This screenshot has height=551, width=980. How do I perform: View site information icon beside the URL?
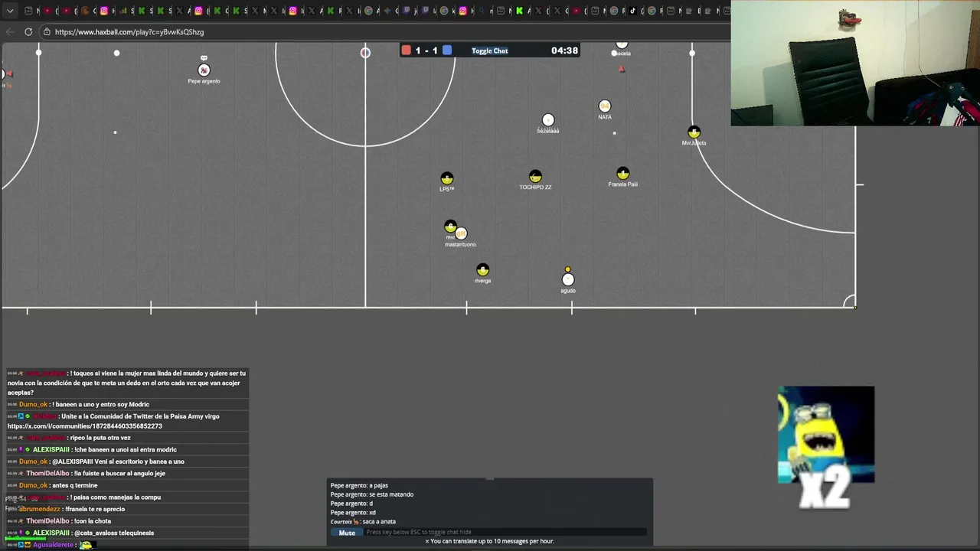pyautogui.click(x=47, y=31)
